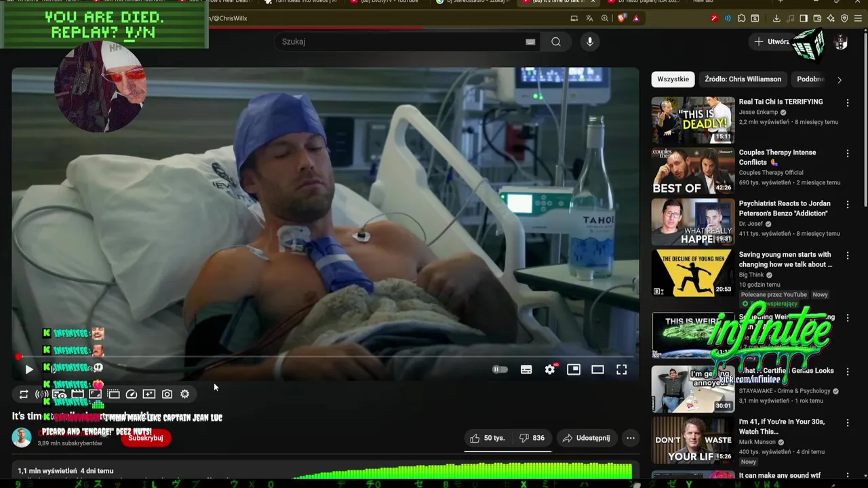Switch to the DJ Stereossauro browser tab
868x488 pixels.
[471, 2]
